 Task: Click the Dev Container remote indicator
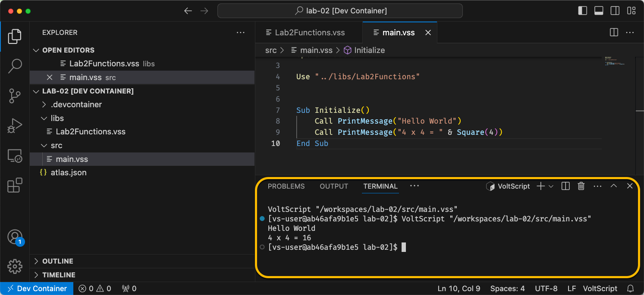pos(37,289)
